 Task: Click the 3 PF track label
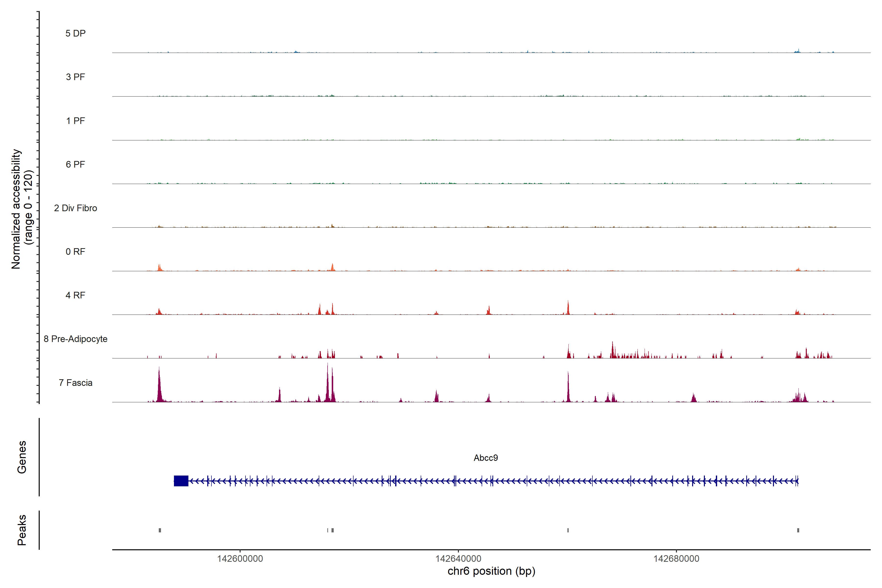coord(75,77)
